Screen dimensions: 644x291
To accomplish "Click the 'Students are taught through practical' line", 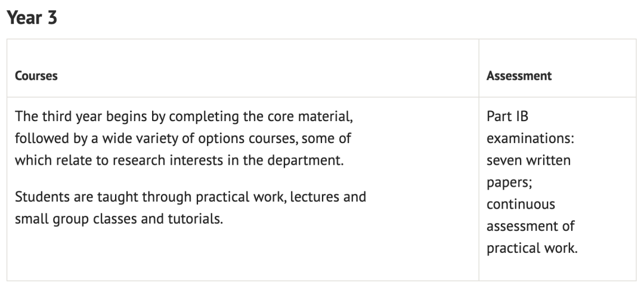I will click(190, 197).
